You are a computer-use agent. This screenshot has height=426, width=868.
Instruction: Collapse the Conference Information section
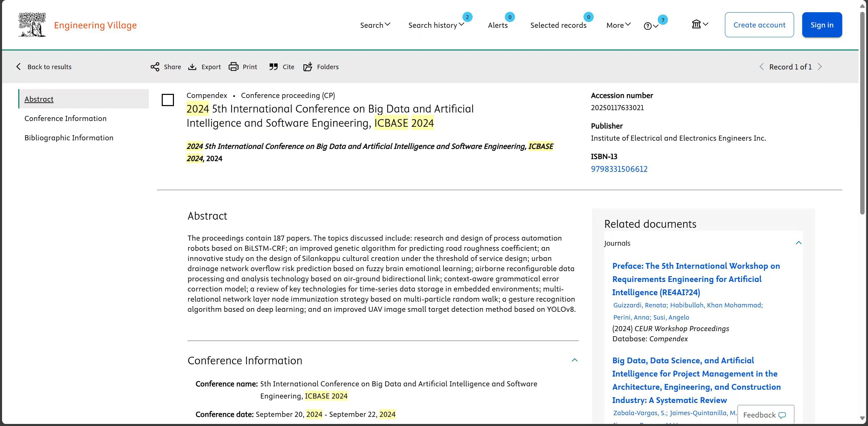pos(575,360)
